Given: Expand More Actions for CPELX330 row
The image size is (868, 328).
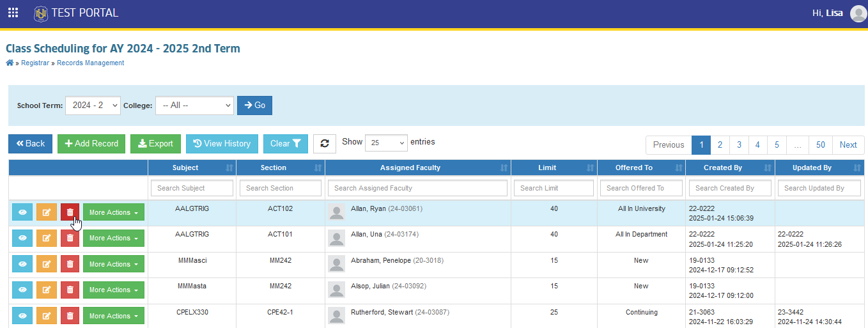Looking at the screenshot, I should tap(114, 316).
